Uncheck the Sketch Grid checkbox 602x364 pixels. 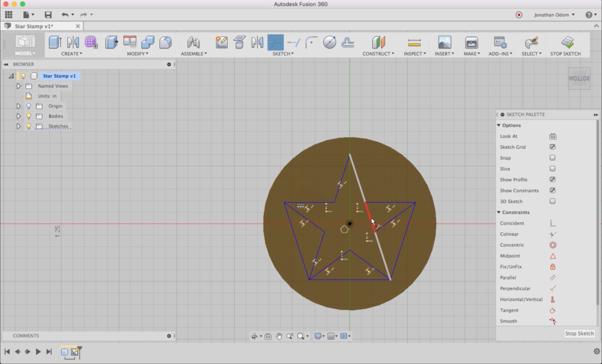coord(552,147)
